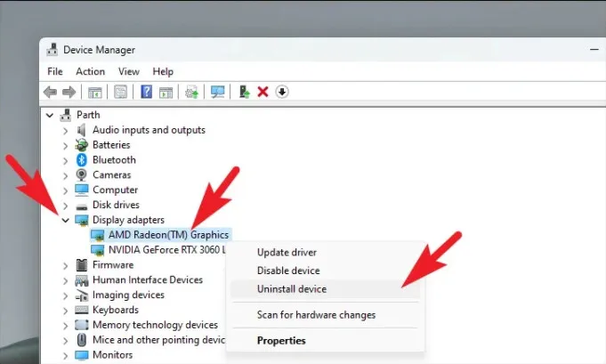Collapse the Display adapters category

pos(65,220)
